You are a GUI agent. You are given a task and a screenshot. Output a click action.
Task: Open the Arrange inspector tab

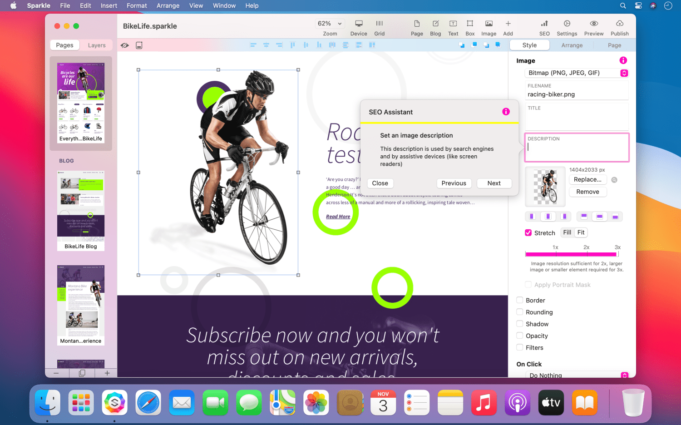[x=572, y=45]
